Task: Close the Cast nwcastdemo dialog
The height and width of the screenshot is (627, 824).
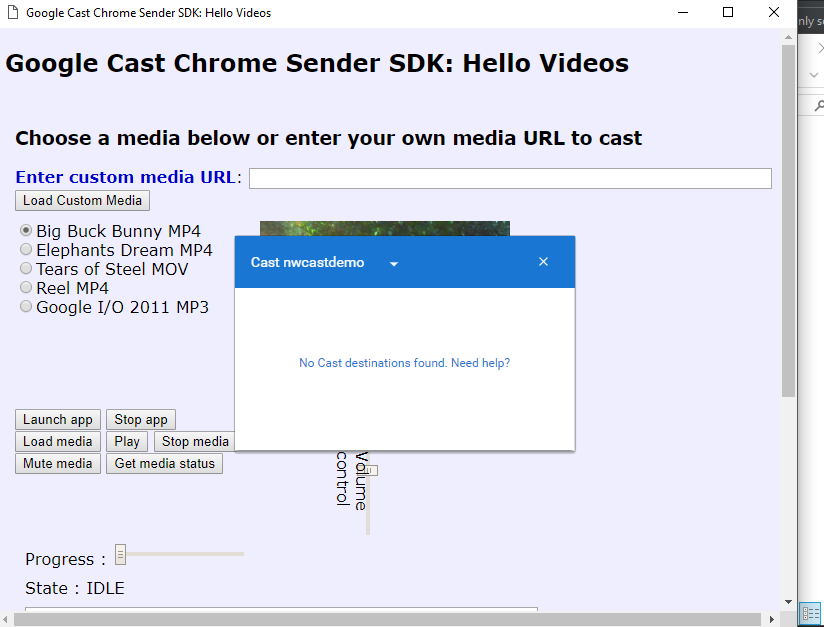Action: click(543, 262)
